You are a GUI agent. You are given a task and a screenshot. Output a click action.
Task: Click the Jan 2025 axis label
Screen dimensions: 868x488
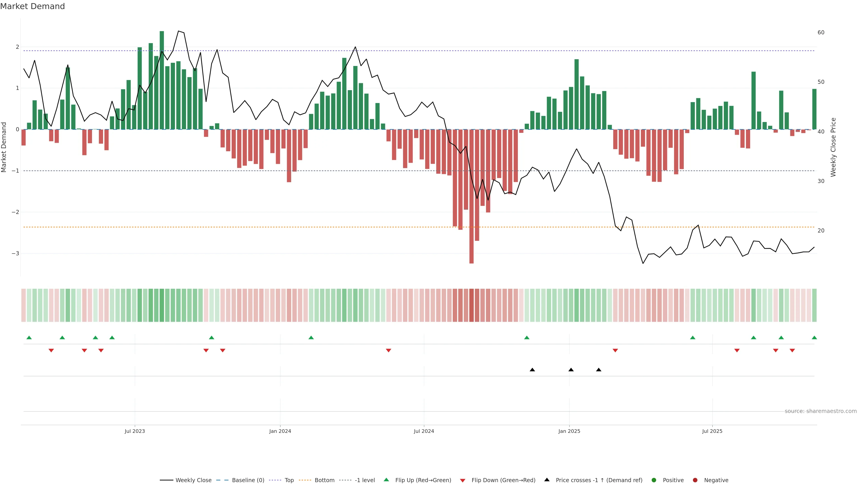pyautogui.click(x=569, y=431)
